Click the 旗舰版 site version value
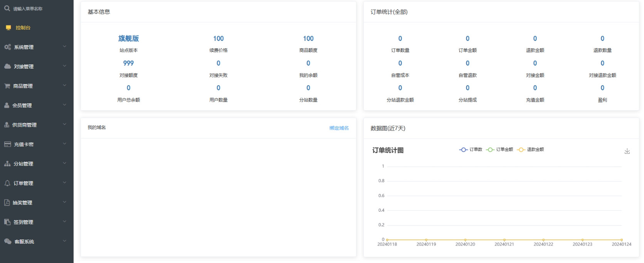This screenshot has width=644, height=263. (x=128, y=39)
